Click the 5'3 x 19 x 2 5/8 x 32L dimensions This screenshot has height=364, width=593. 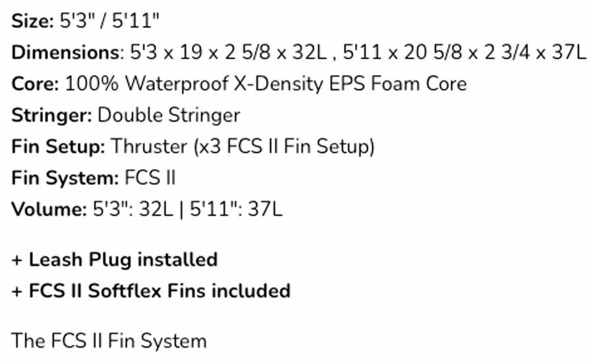pos(228,52)
